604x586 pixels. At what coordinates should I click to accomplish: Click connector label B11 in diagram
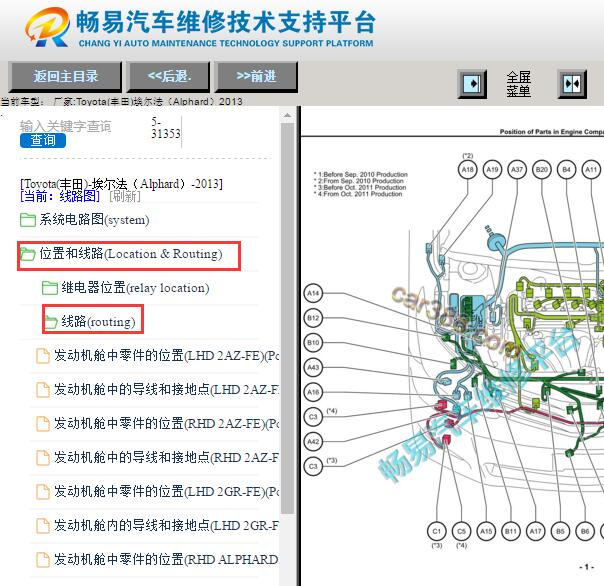pos(511,531)
